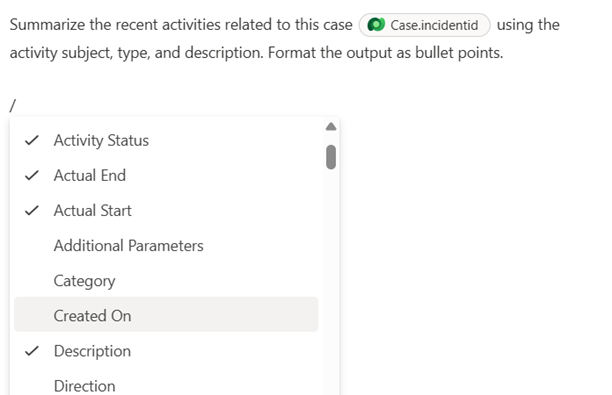Image resolution: width=612 pixels, height=395 pixels.
Task: Pick the Direction field in the list
Action: click(166, 384)
